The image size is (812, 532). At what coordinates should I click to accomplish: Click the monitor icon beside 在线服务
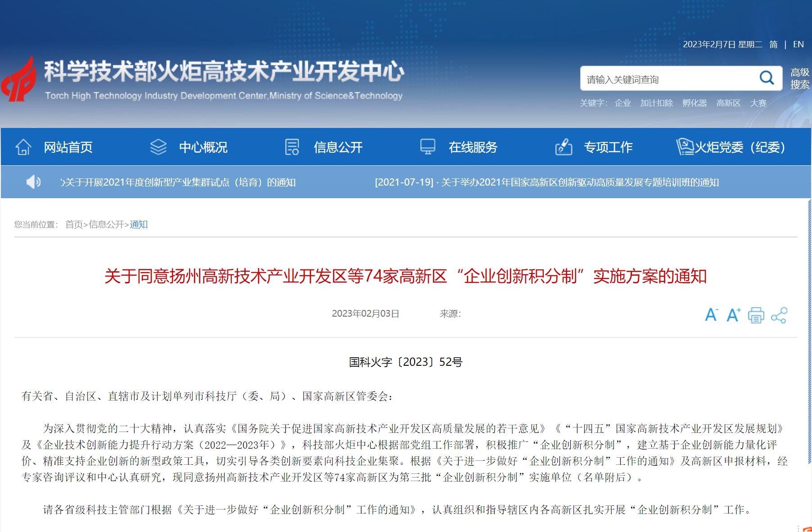[428, 147]
